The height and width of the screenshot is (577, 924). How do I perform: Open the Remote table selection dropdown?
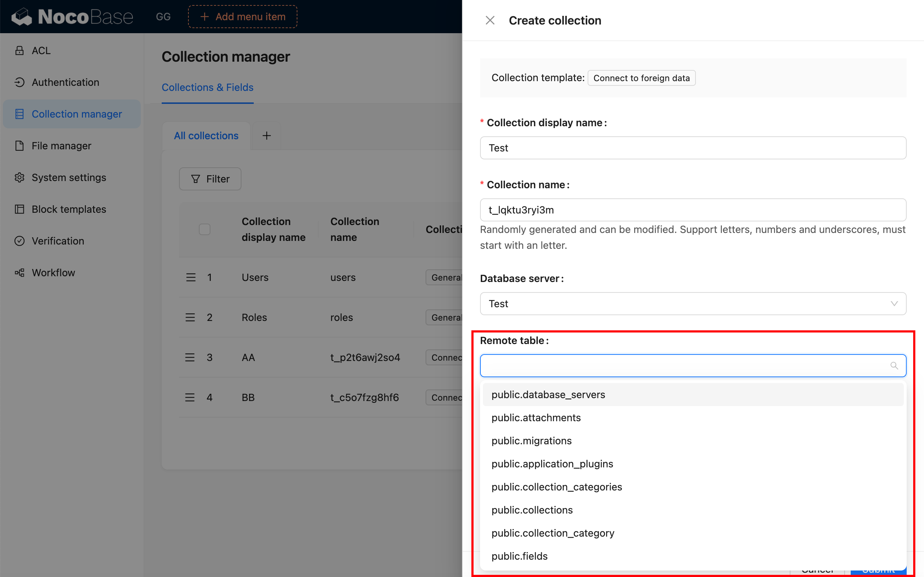click(x=687, y=365)
